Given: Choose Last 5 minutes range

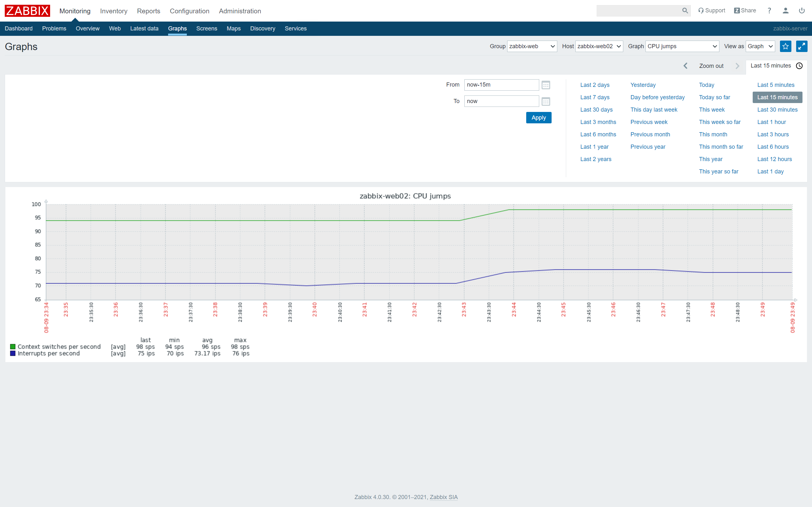Looking at the screenshot, I should click(x=776, y=85).
